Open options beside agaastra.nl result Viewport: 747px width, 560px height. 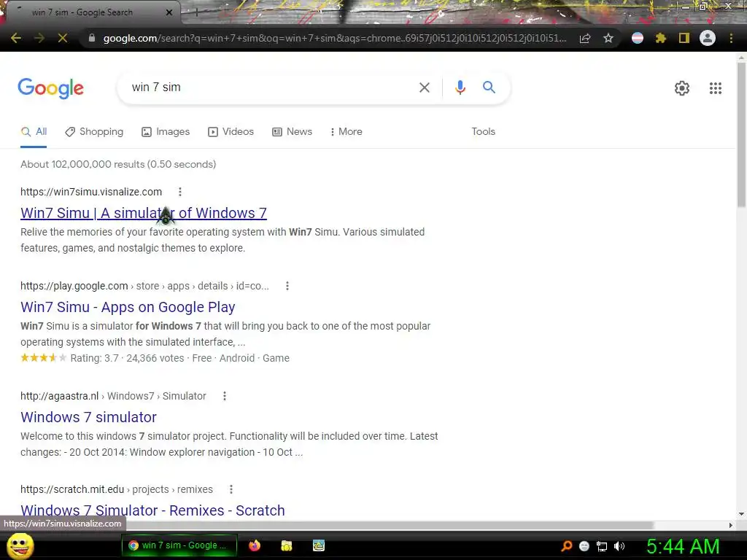tap(225, 396)
